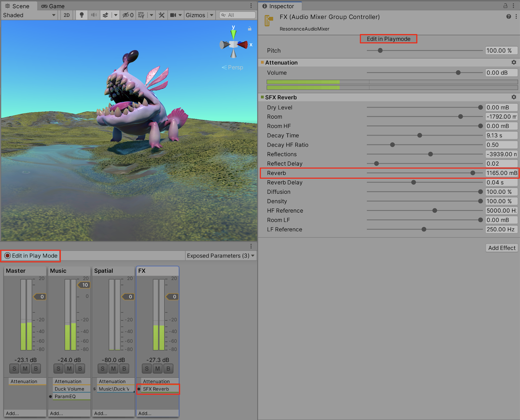The width and height of the screenshot is (520, 420).
Task: Toggle scene lighting with the lightbulb icon
Action: [x=82, y=15]
